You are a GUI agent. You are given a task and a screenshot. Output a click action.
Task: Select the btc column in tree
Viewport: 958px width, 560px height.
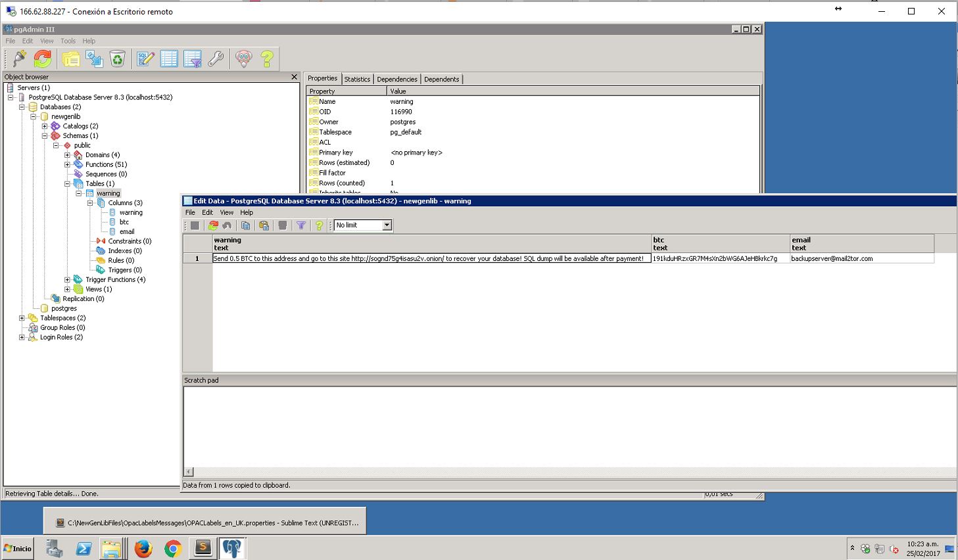(x=124, y=222)
